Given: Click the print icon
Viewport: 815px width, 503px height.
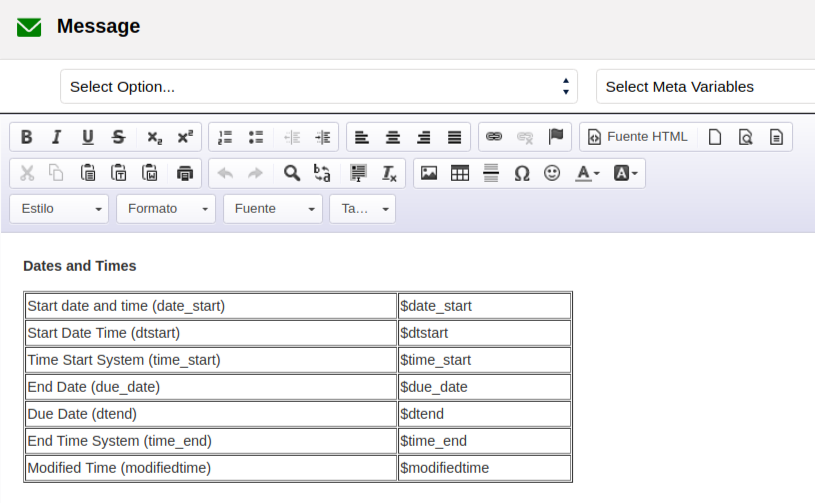Looking at the screenshot, I should pyautogui.click(x=185, y=173).
